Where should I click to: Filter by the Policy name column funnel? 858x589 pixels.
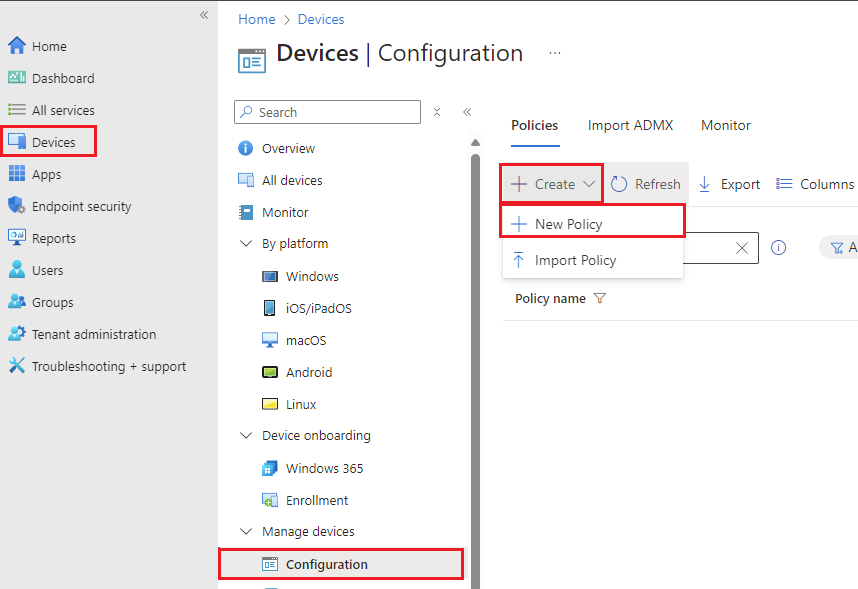tap(600, 298)
